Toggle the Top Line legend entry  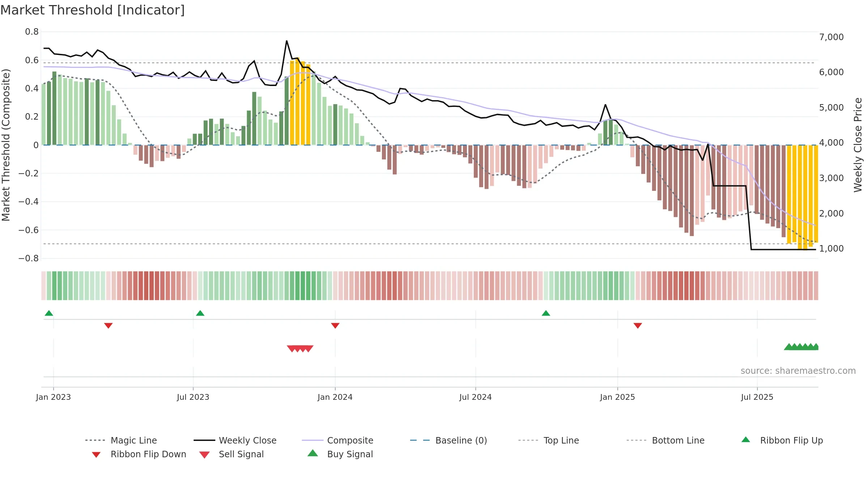548,440
